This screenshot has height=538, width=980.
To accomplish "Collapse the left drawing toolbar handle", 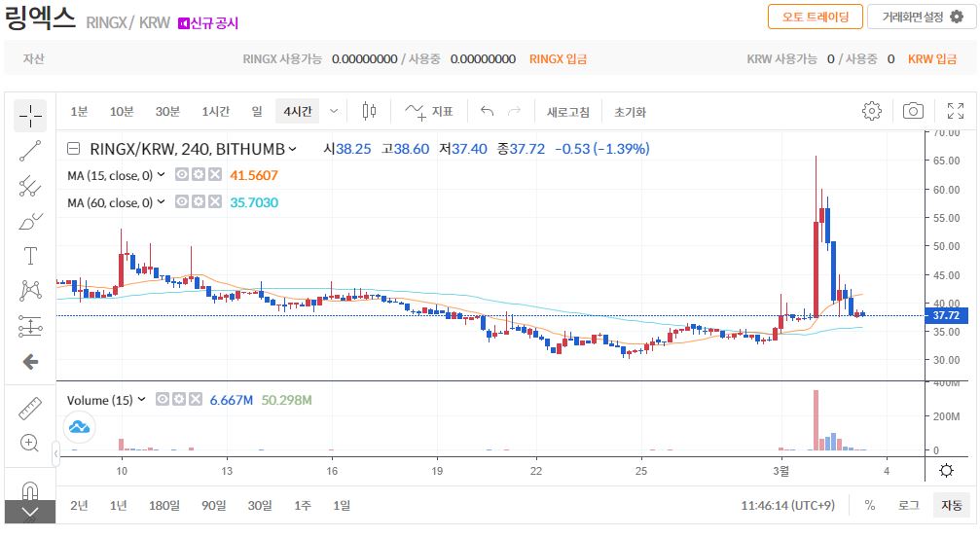I will (55, 453).
